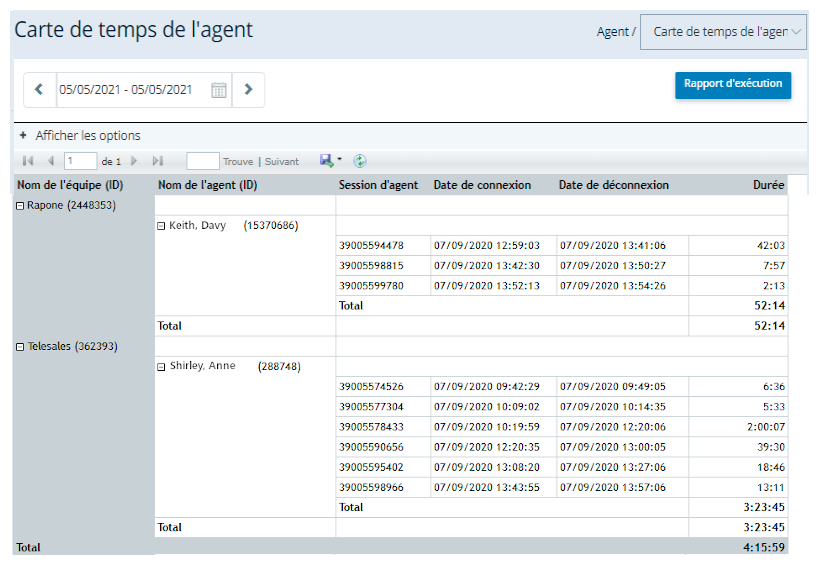Click logout time 07/09/2020 13:50:27
The height and width of the screenshot is (571, 818).
coord(613,266)
